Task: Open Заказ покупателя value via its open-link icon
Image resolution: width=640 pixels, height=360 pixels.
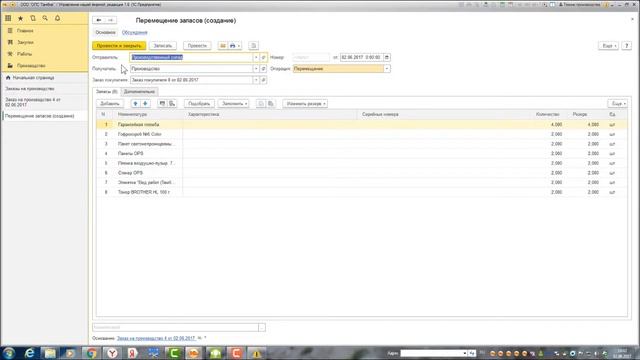Action: coord(263,80)
